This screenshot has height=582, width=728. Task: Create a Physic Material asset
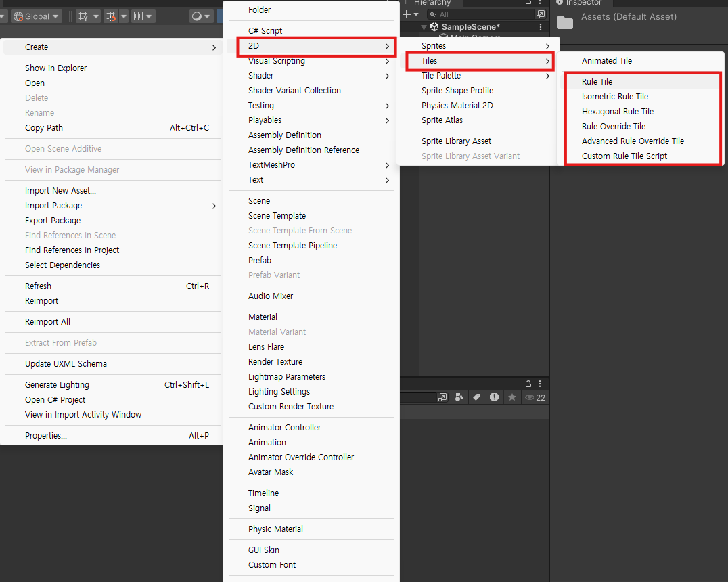tap(311, 529)
